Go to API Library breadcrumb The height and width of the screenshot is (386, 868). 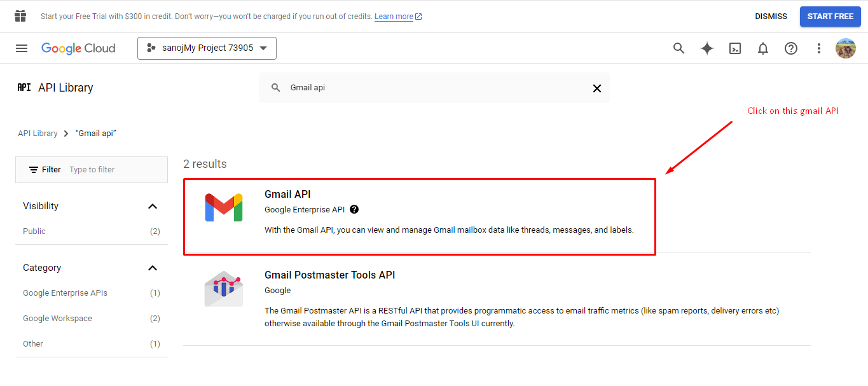(x=38, y=134)
